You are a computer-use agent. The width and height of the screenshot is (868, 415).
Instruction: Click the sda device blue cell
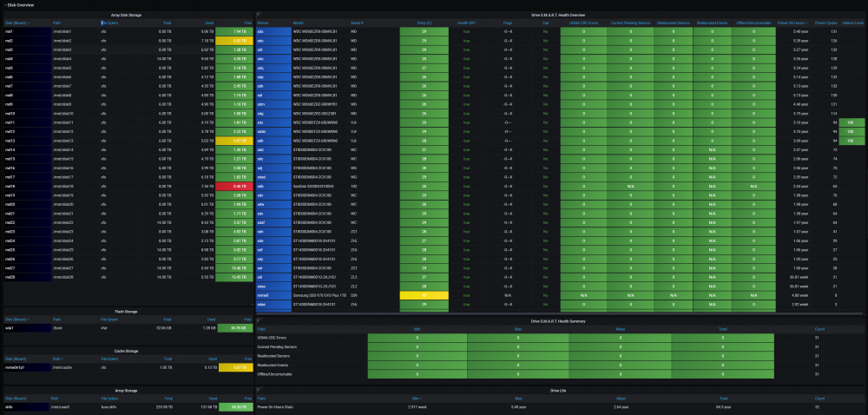coord(273,31)
